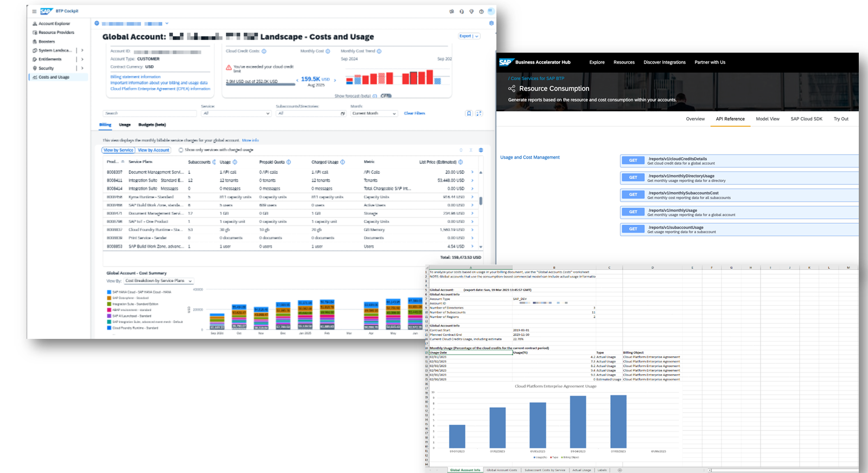Go to next month in Monthly Cost
The image size is (868, 473).
(335, 80)
